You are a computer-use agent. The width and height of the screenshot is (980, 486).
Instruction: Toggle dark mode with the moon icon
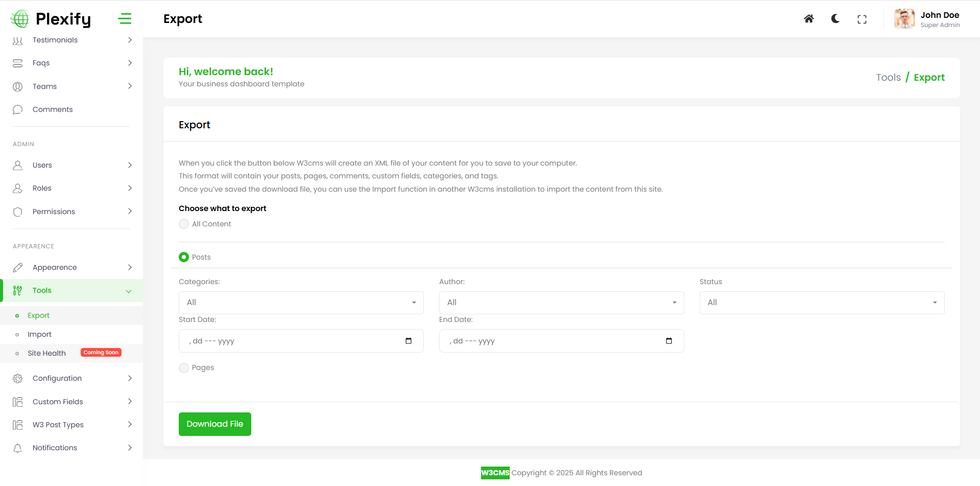835,19
